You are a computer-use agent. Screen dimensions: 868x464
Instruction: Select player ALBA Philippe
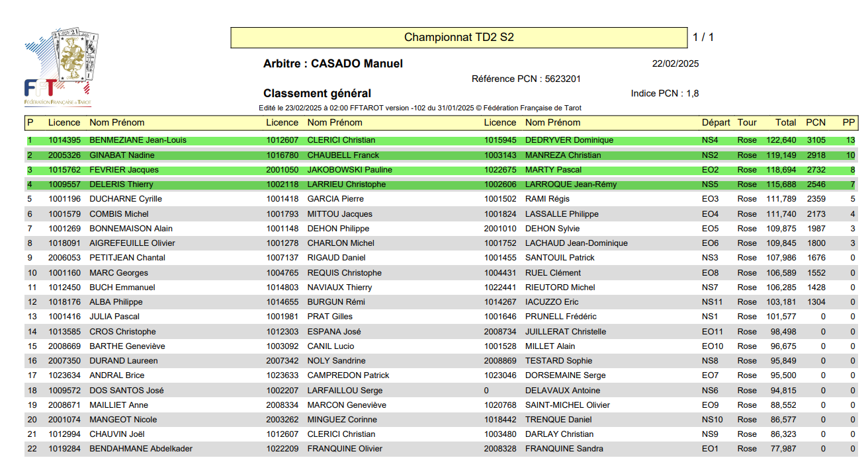coord(116,302)
